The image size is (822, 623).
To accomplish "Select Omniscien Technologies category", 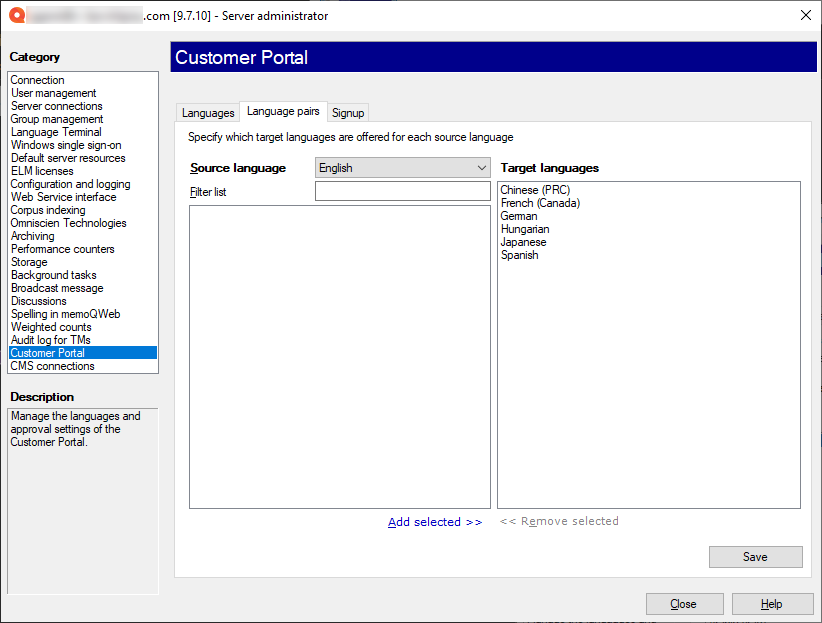I will click(69, 223).
